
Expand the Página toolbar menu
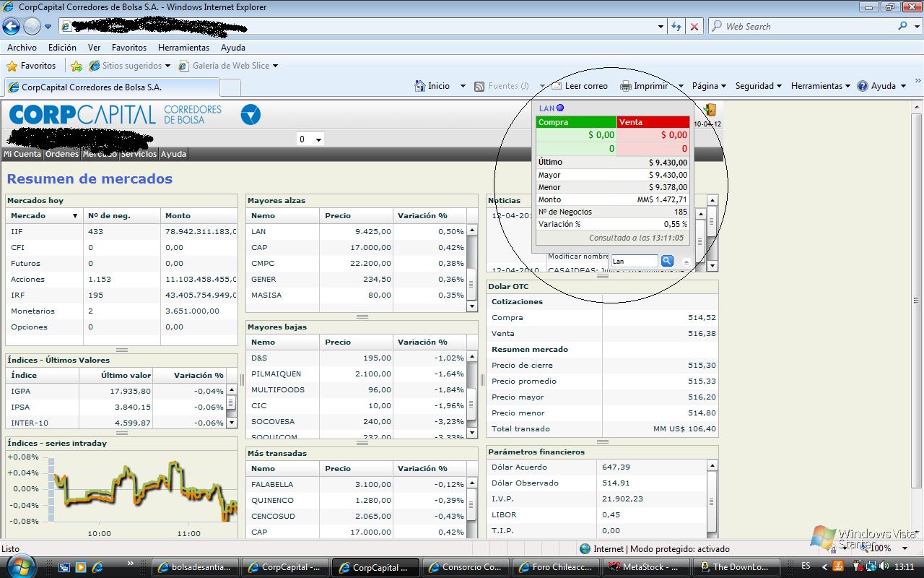709,86
